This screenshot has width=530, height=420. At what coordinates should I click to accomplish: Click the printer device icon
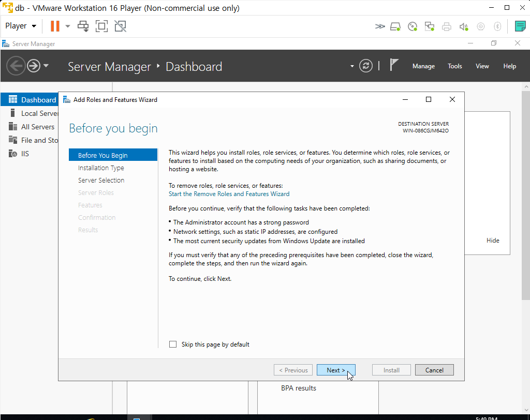tap(447, 26)
